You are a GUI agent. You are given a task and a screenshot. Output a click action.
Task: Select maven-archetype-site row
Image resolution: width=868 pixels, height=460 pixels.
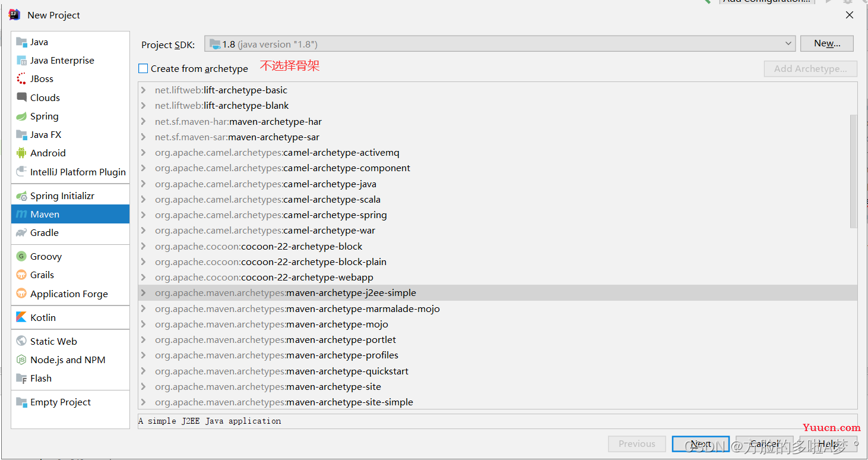498,387
